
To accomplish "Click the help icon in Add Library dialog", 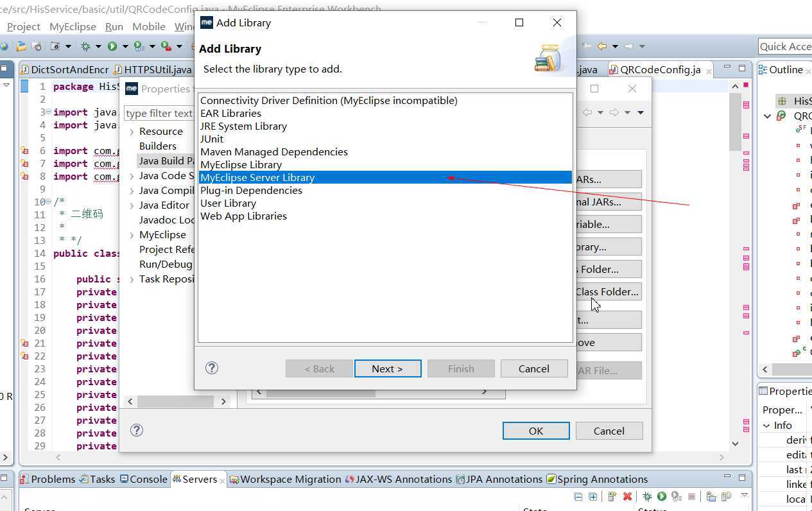I will (x=212, y=368).
